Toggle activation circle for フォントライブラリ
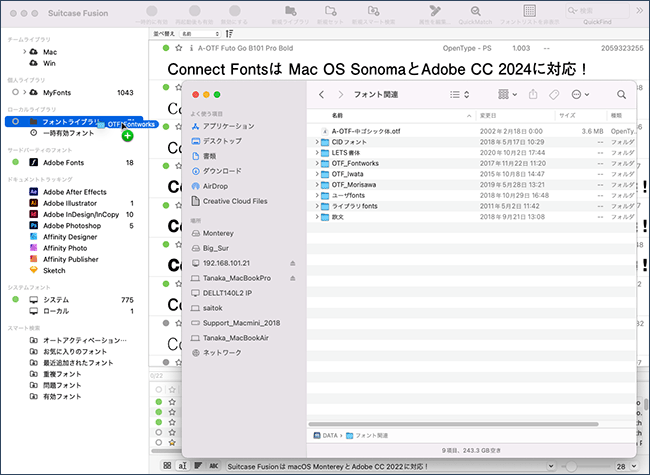Screen dimensions: 650x475 tap(15, 121)
